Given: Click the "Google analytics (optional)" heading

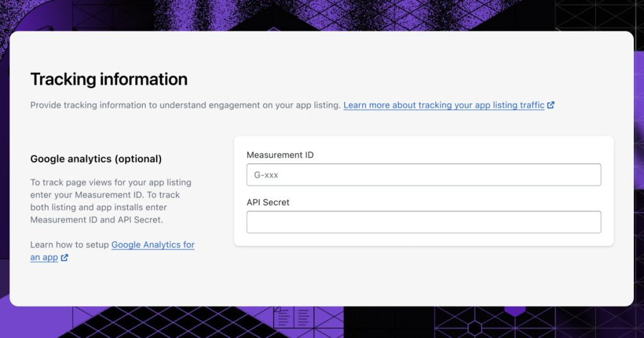Looking at the screenshot, I should pos(96,159).
